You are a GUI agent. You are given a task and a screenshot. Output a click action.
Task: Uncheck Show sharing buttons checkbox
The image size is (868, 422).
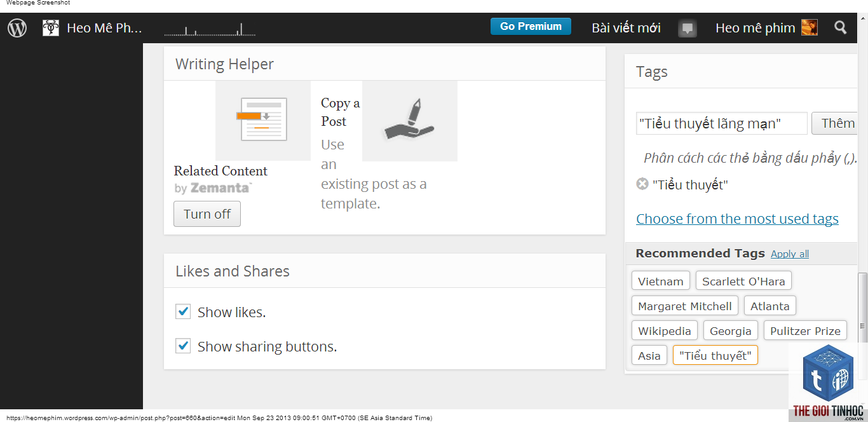pyautogui.click(x=183, y=346)
